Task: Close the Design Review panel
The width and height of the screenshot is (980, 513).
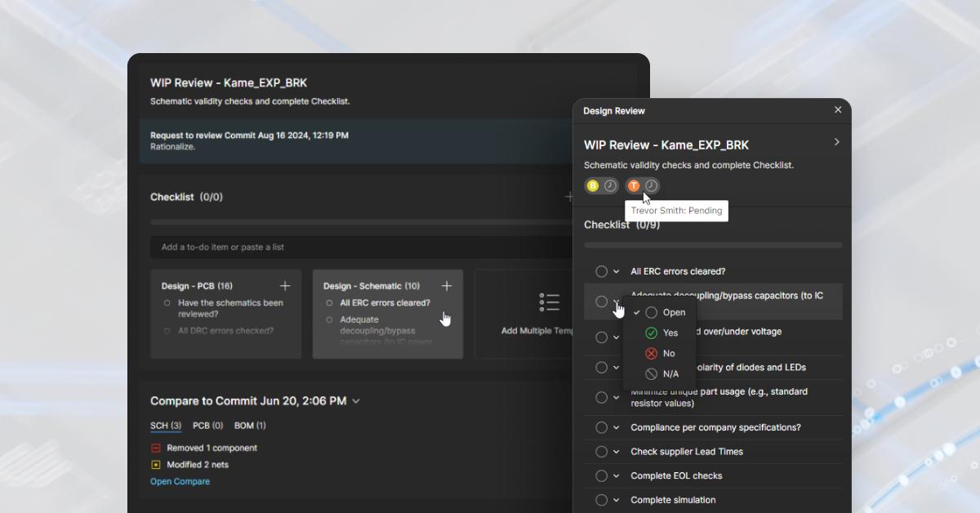Action: pos(837,109)
